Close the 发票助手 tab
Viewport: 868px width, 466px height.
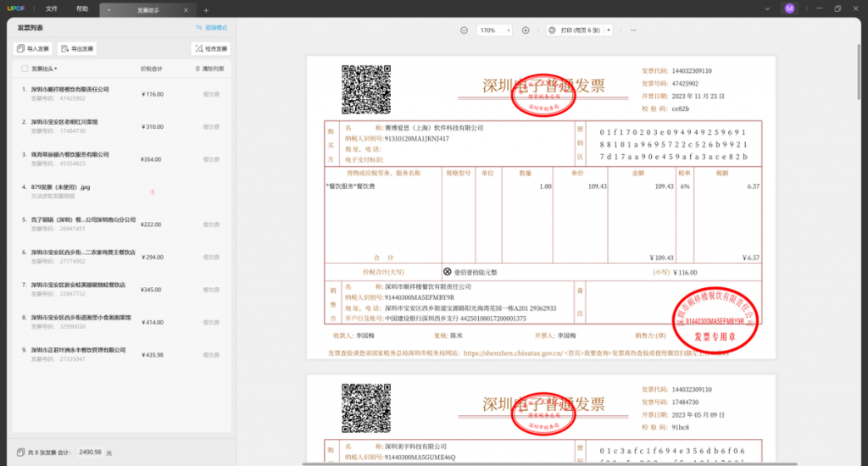point(186,10)
